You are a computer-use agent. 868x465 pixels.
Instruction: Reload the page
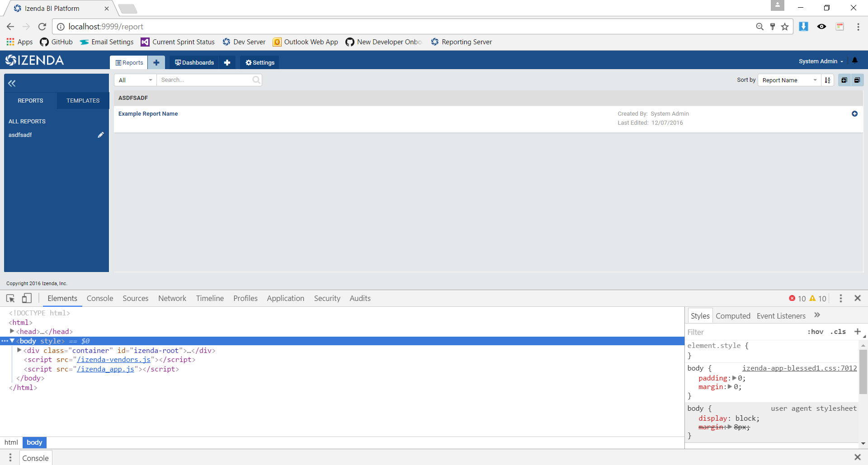pos(42,27)
